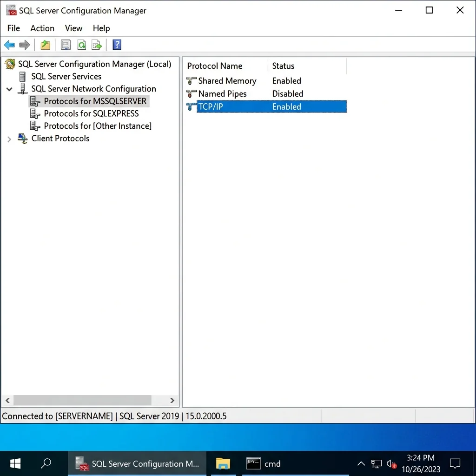Screen dimensions: 476x476
Task: Select Protocols for [Other Instance] label
Action: click(98, 126)
